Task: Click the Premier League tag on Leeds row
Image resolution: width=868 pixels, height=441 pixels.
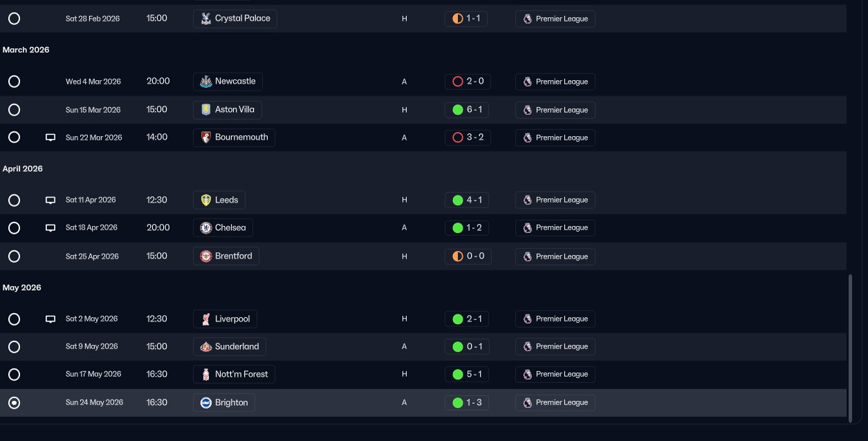Action: click(x=555, y=200)
